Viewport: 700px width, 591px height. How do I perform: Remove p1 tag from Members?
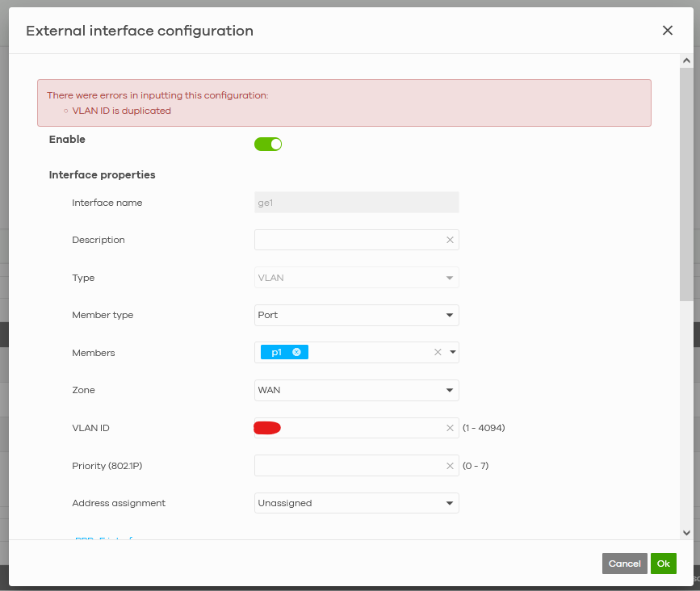click(296, 352)
